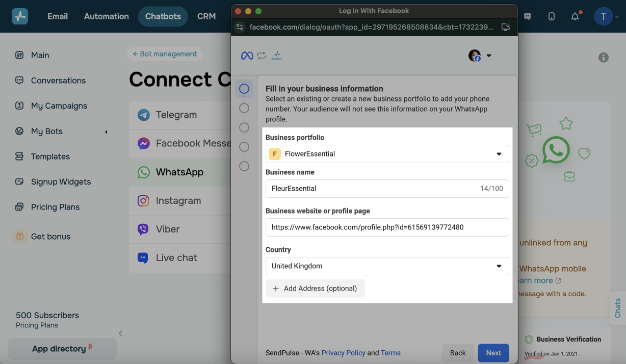Screen dimensions: 626x364
Task: Click the Get bonus gift icon
Action: coord(20,237)
